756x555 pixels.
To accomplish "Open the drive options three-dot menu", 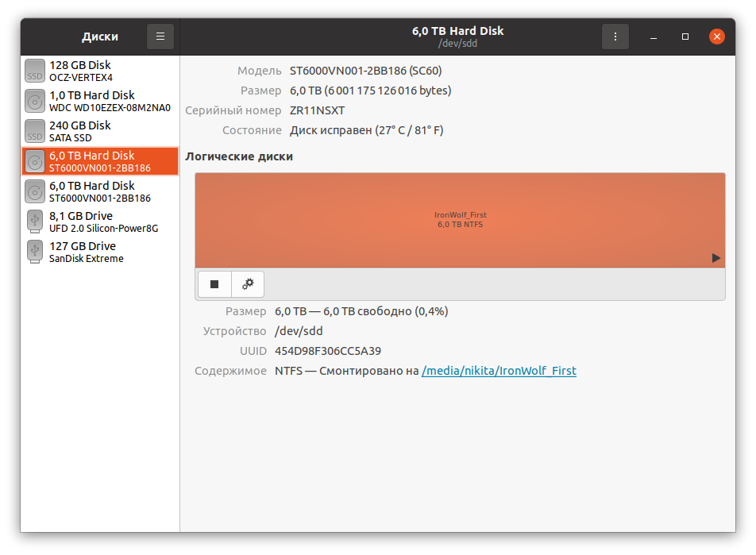I will click(x=615, y=37).
